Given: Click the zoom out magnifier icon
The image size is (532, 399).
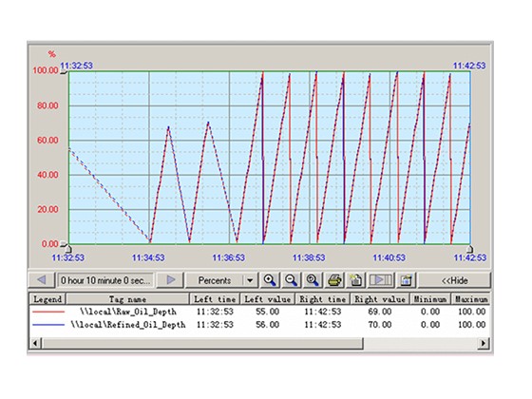Looking at the screenshot, I should pyautogui.click(x=291, y=280).
